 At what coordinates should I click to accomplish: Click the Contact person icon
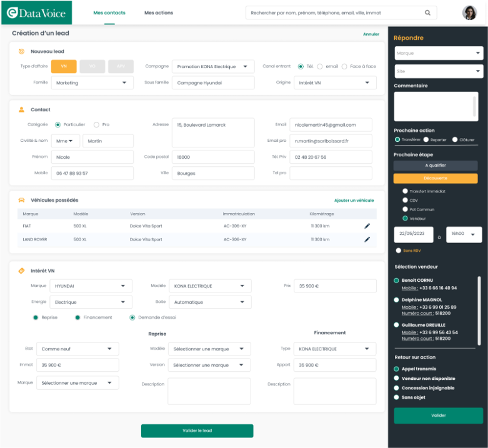(21, 109)
